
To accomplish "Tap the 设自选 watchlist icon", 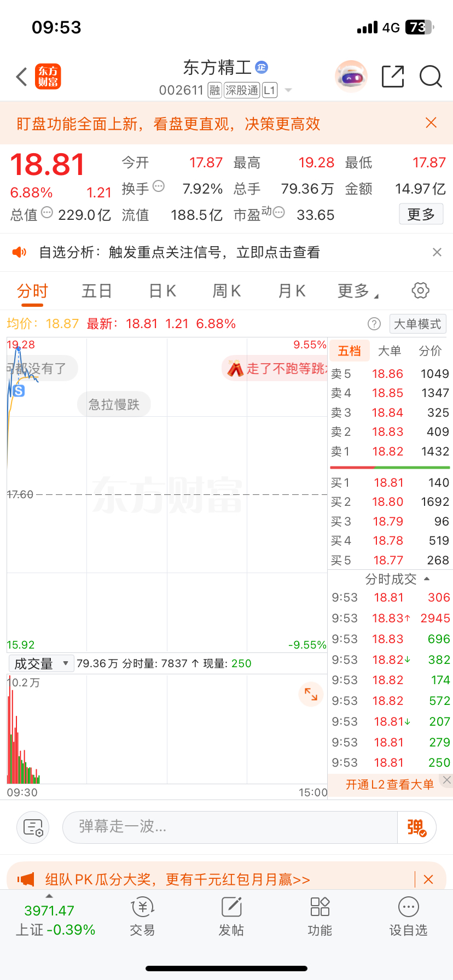I will (x=408, y=917).
